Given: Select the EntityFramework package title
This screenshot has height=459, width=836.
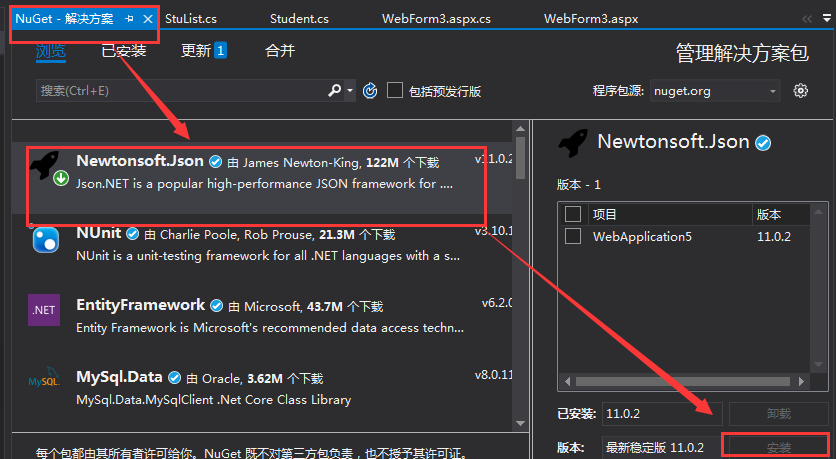Looking at the screenshot, I should coord(140,305).
